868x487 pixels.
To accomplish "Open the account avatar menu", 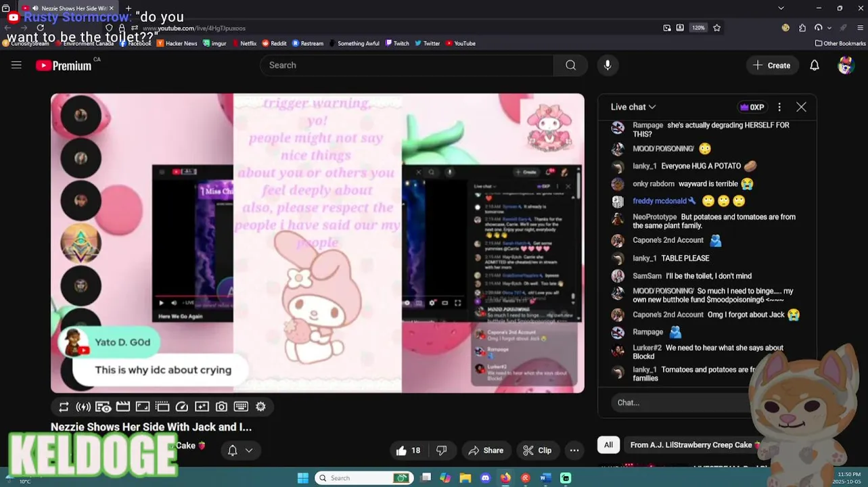I will click(846, 65).
